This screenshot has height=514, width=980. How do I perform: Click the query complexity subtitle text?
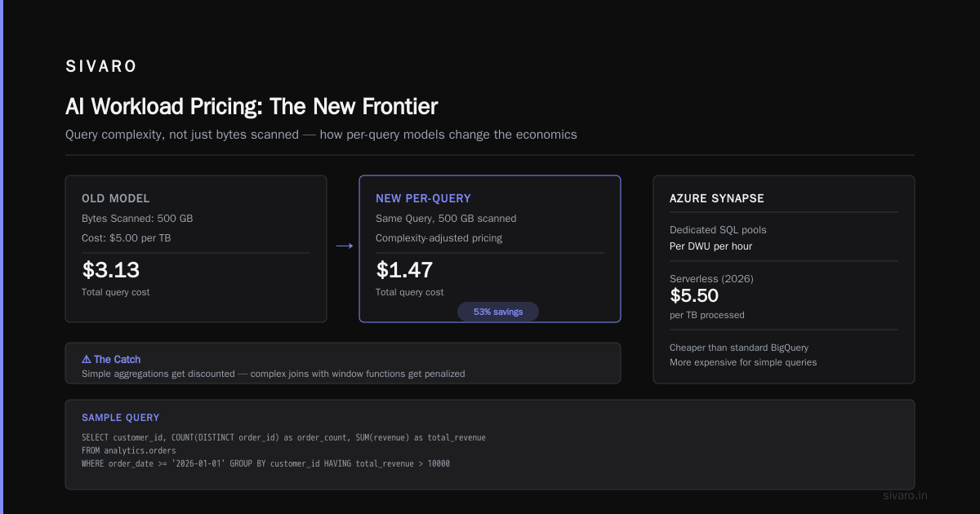point(321,135)
